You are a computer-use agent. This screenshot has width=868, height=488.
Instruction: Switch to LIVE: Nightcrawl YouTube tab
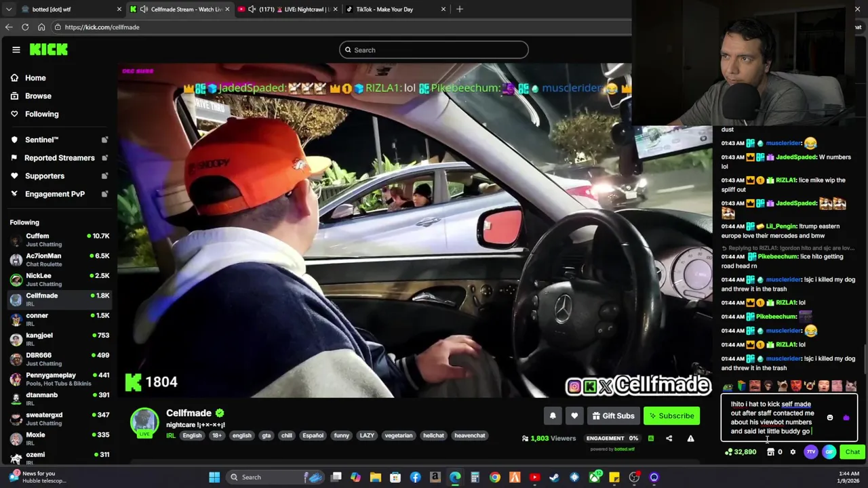288,9
